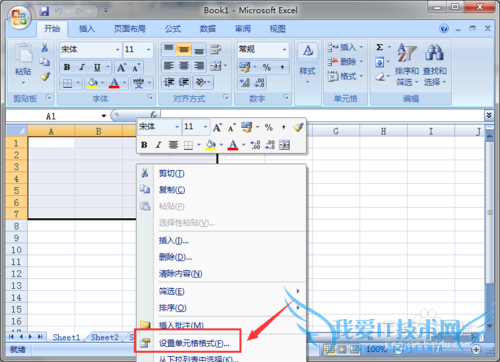Open the 样式 styles gallery
The image size is (500, 362).
tap(307, 63)
